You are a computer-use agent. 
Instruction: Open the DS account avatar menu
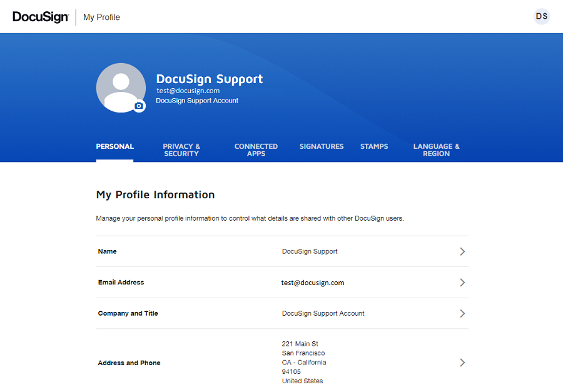[542, 16]
